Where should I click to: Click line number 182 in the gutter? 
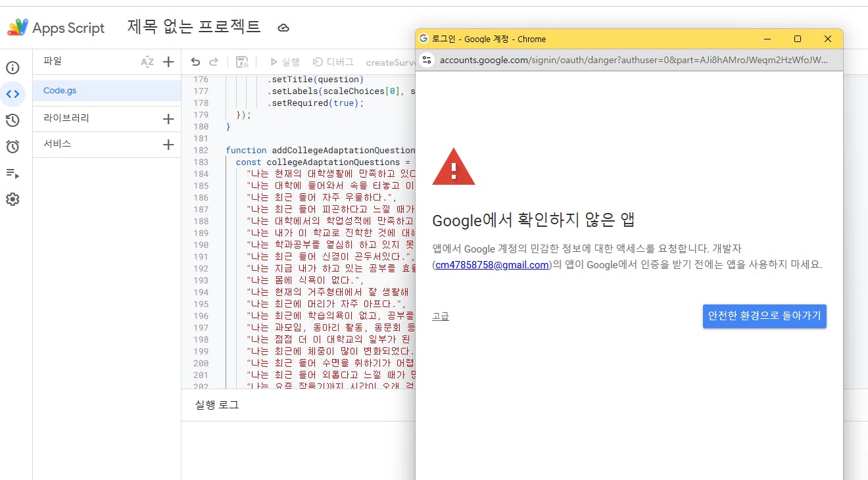tap(201, 151)
